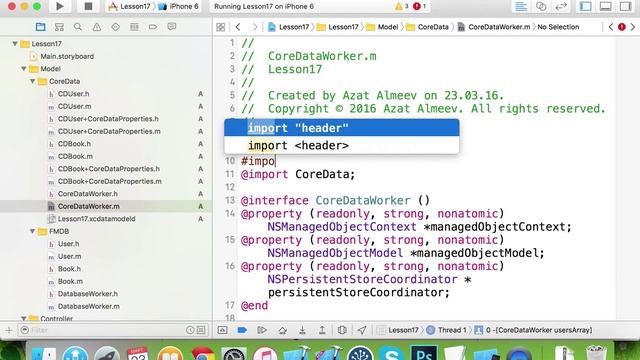Open the Test navigator tab
The image size is (640, 360).
click(x=116, y=27)
